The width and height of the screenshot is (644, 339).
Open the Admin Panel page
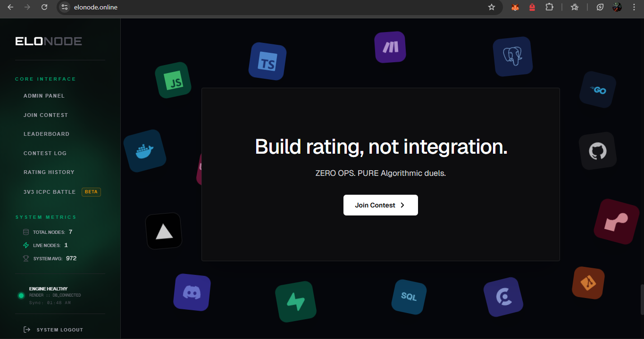(44, 96)
